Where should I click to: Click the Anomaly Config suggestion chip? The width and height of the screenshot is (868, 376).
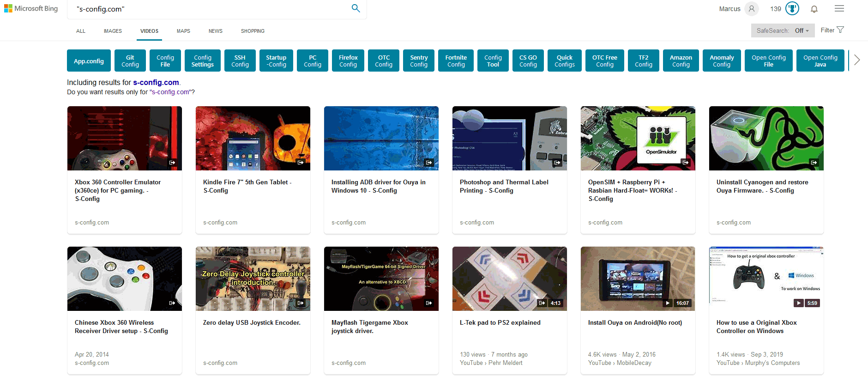coord(722,61)
